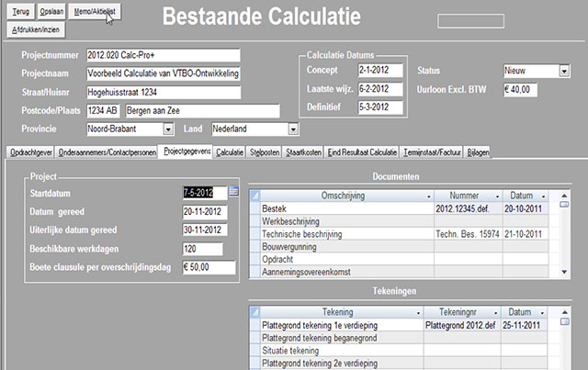This screenshot has height=370, width=588.
Task: Click the Documenten scrollbar down arrow
Action: point(564,272)
